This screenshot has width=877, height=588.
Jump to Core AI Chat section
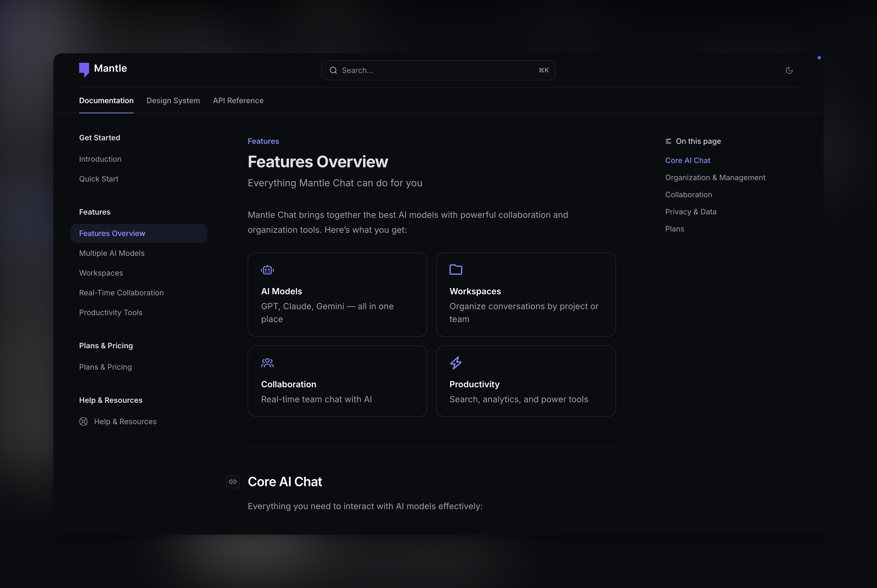click(688, 161)
